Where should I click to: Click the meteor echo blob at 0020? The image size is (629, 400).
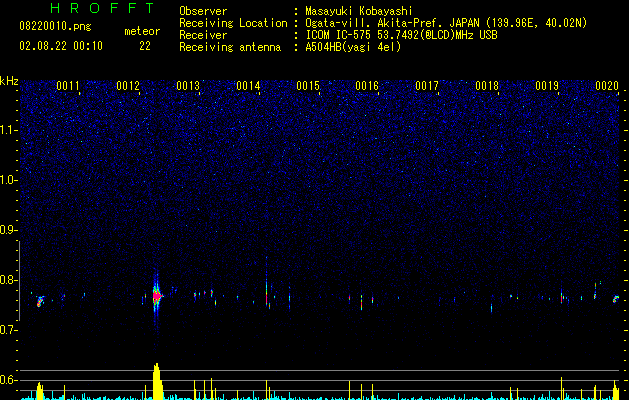[x=616, y=299]
